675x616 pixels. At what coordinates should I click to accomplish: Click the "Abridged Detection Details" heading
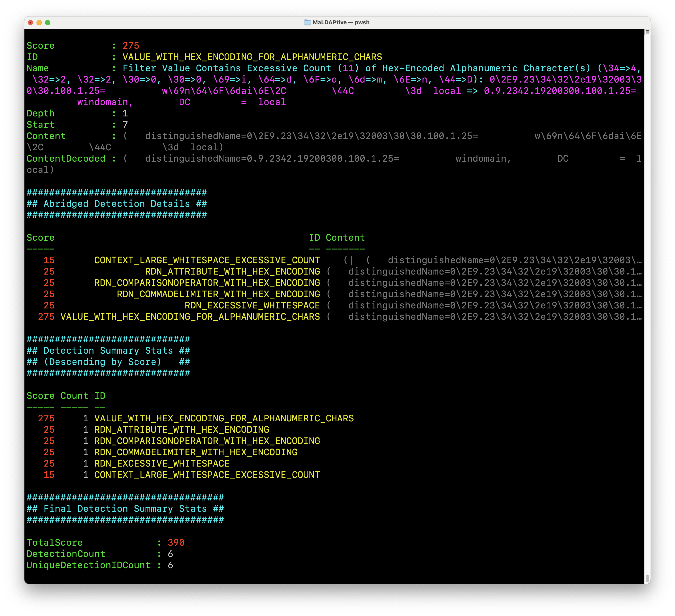coord(117,204)
